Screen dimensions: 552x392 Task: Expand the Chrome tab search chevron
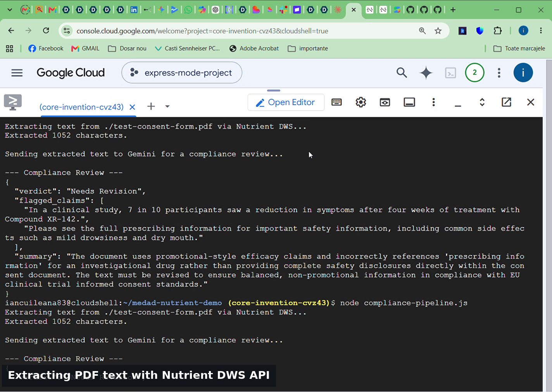(10, 10)
